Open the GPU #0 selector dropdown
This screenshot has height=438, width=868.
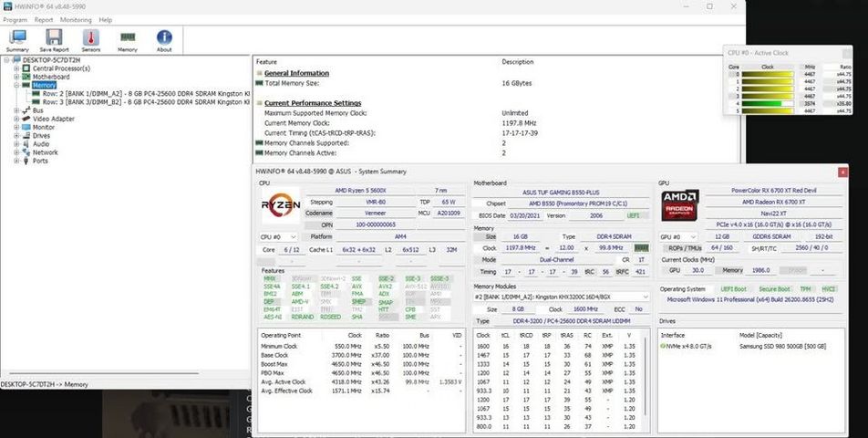coord(675,237)
